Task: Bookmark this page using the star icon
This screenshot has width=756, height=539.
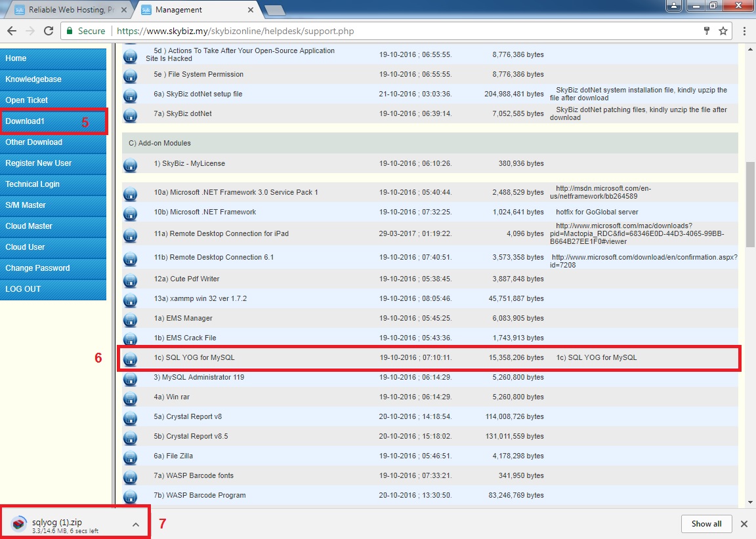Action: (723, 31)
